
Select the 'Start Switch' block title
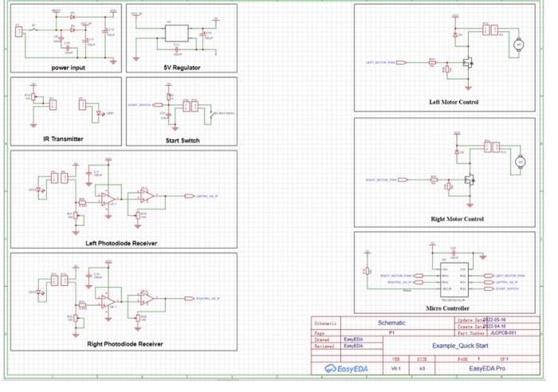point(183,140)
